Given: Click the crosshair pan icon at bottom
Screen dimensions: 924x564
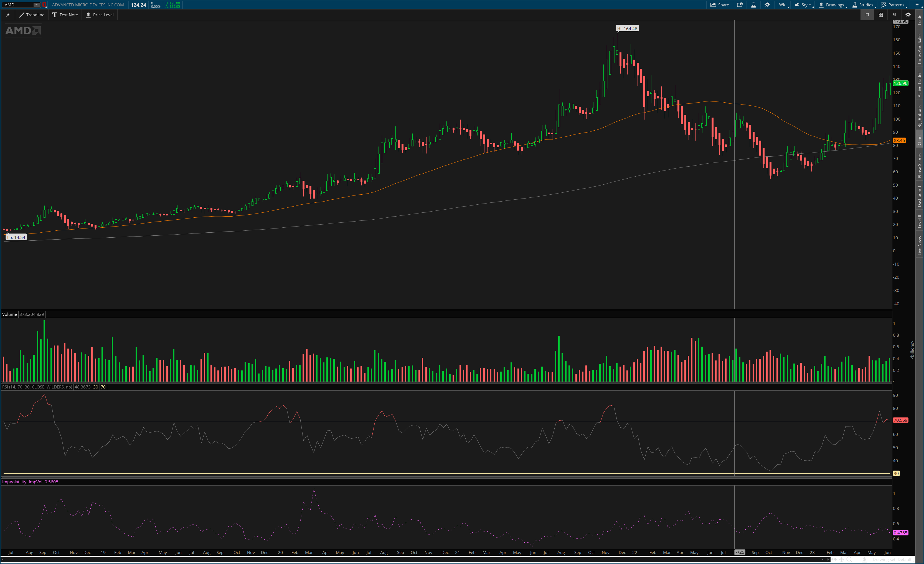Looking at the screenshot, I should click(841, 560).
